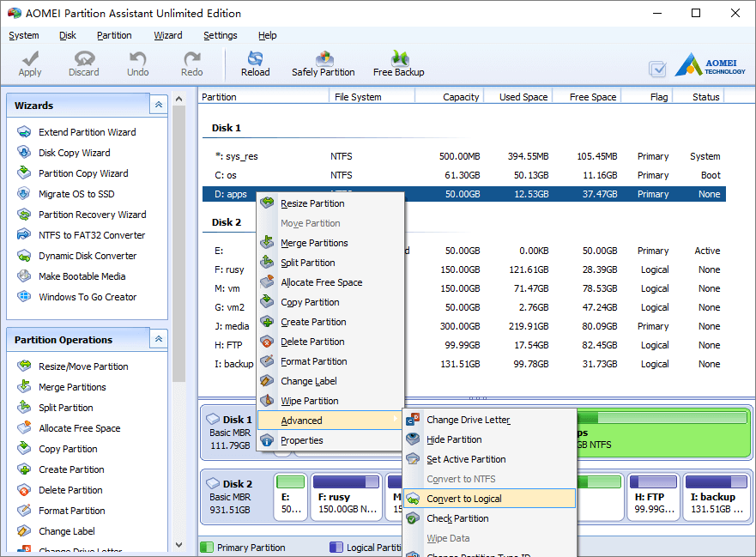Open the Settings menu
The width and height of the screenshot is (756, 557).
coord(221,36)
